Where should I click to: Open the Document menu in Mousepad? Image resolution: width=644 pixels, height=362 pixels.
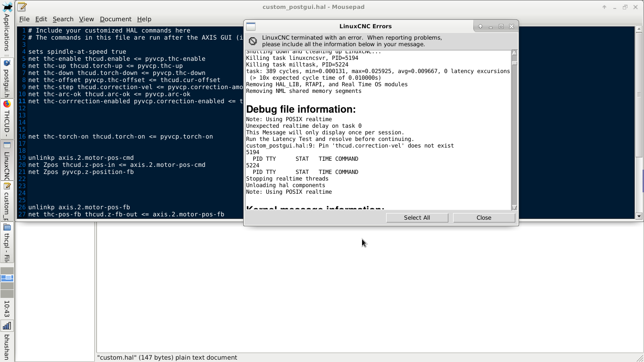point(116,19)
